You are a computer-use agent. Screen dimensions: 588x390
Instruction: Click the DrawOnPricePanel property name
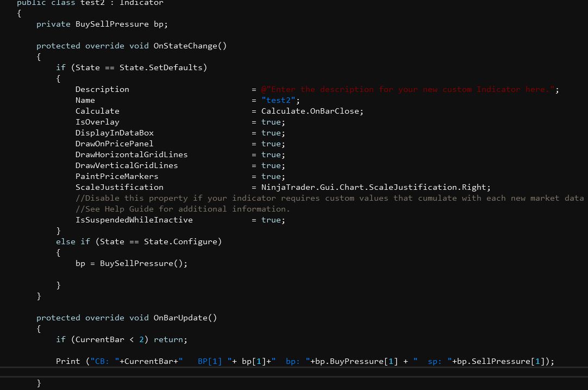114,144
